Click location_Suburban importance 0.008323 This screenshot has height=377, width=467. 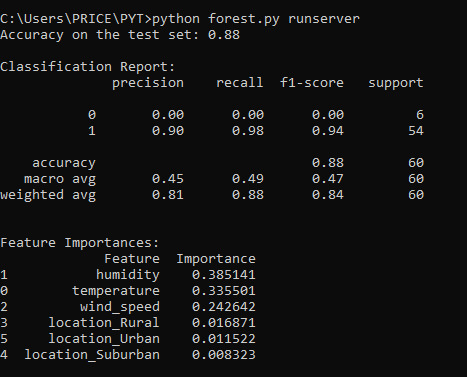click(224, 355)
